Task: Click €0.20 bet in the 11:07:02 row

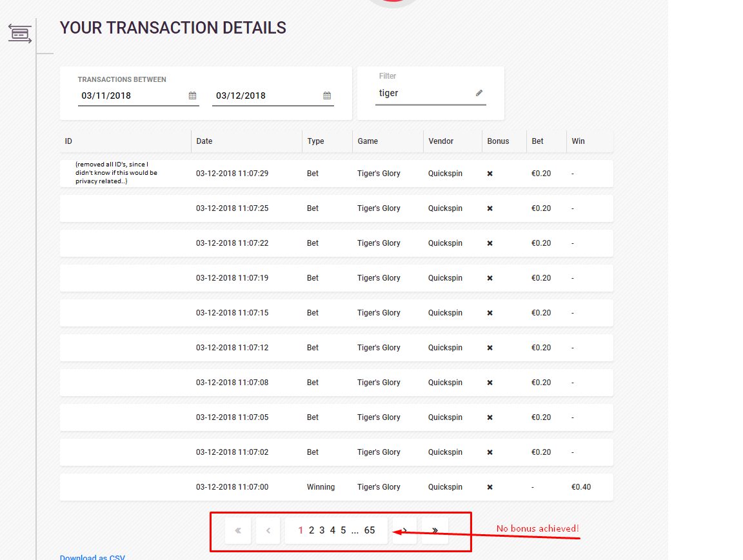Action: 541,452
